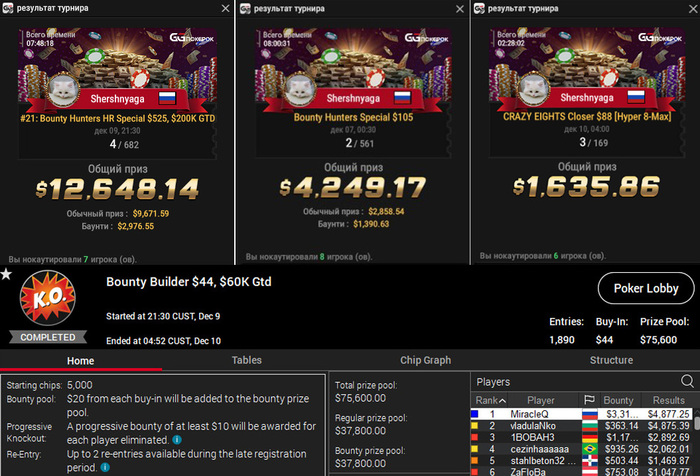Select MiracleQ row in players list
Viewport: 700px width, 476px height.
(581, 414)
